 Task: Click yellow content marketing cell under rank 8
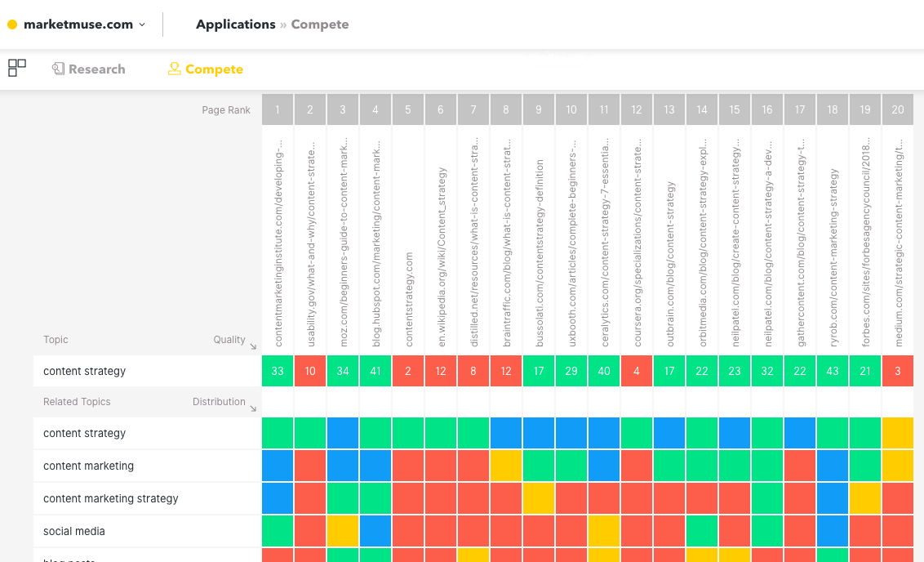pyautogui.click(x=505, y=466)
